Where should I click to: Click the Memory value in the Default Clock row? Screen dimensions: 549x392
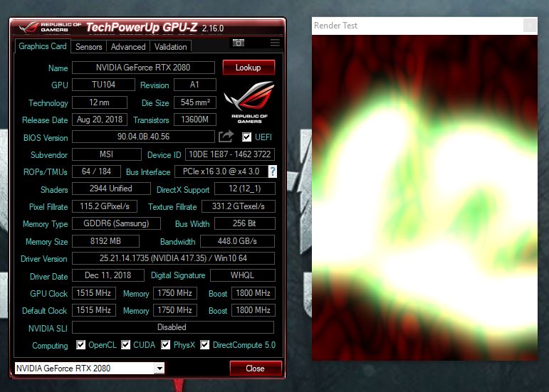click(x=175, y=310)
